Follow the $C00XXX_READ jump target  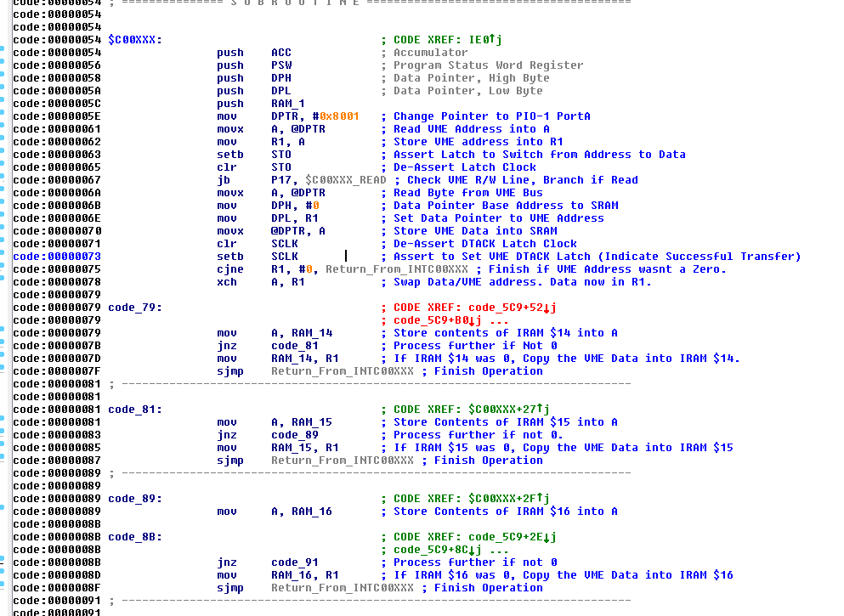346,180
